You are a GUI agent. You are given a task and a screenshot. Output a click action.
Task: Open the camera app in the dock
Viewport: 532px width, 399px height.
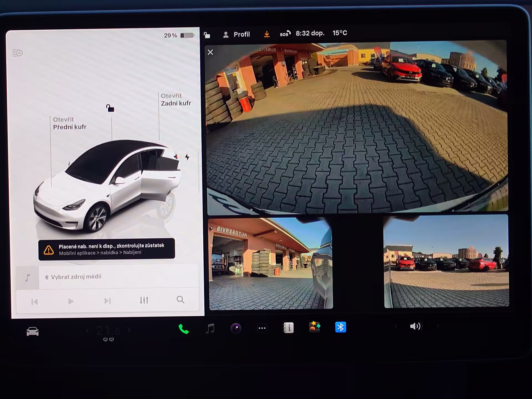236,328
